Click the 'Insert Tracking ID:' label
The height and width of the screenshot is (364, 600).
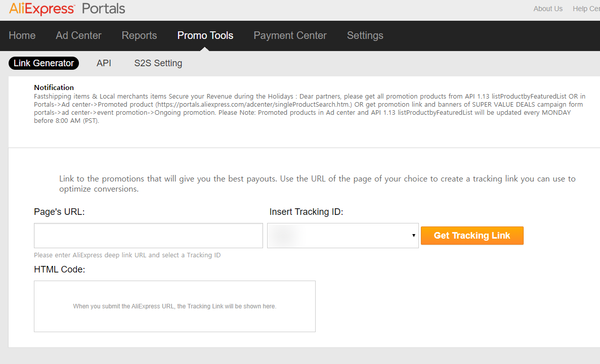click(x=306, y=212)
